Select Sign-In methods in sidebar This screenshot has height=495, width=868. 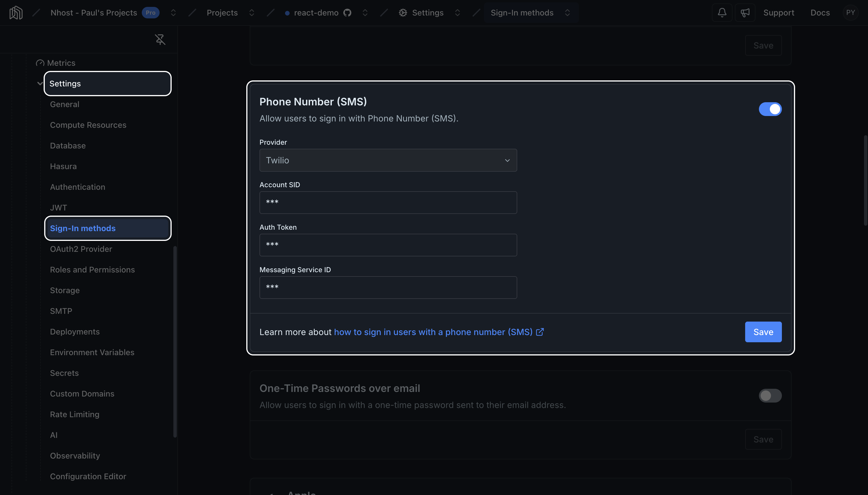tap(107, 229)
